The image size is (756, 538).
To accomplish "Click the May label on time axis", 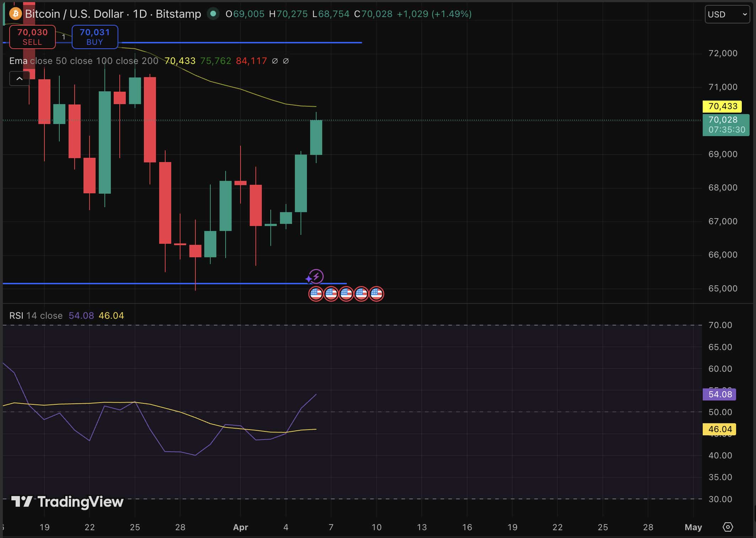I will [693, 527].
